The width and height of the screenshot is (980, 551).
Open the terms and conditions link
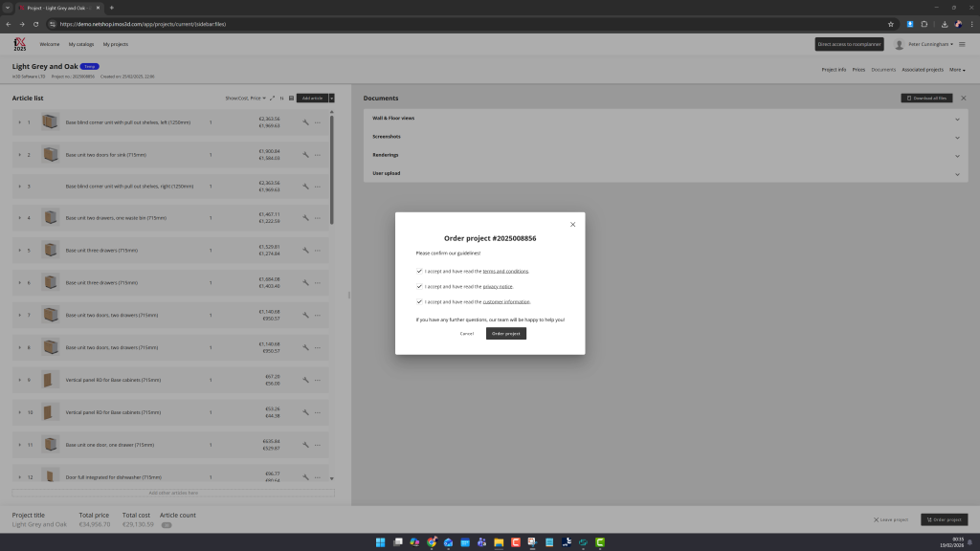coord(505,272)
